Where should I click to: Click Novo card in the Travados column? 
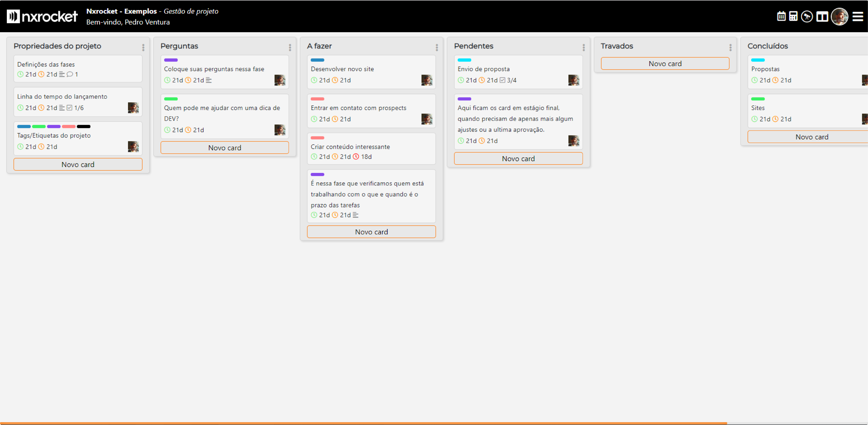(665, 64)
